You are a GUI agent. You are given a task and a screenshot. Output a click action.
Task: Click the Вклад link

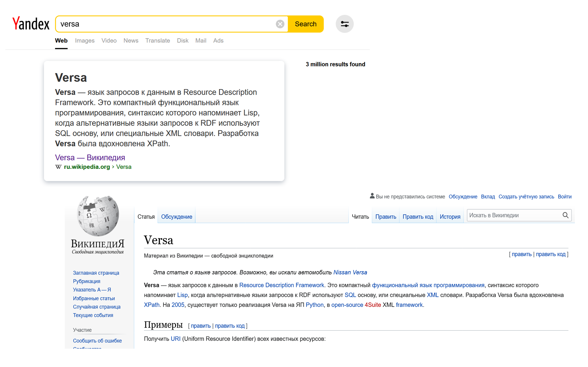pos(488,196)
